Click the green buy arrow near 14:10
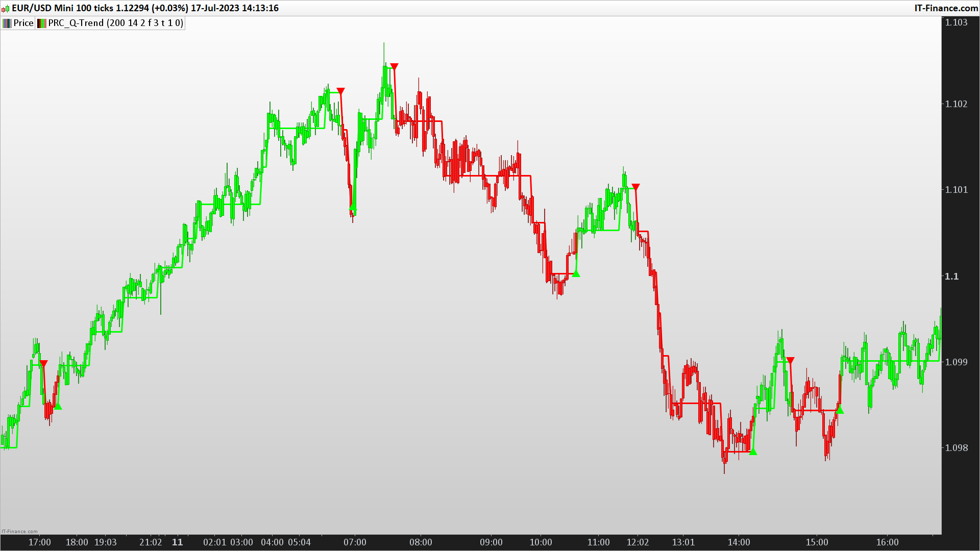Image resolution: width=980 pixels, height=551 pixels. (753, 452)
